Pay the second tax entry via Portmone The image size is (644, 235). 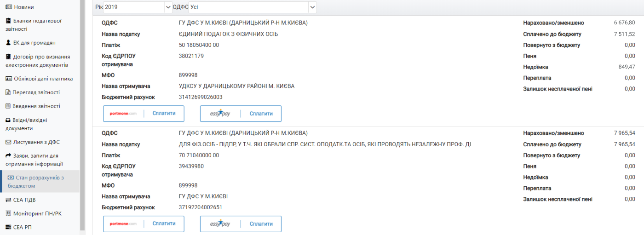click(144, 224)
